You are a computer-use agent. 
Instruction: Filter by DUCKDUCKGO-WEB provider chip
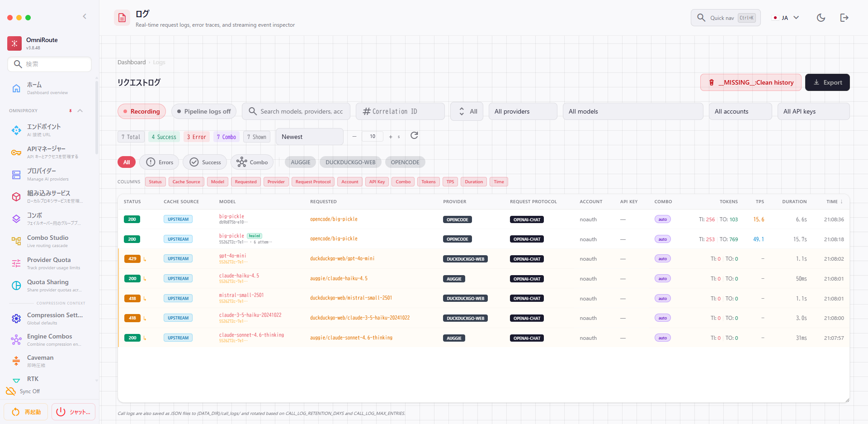[x=350, y=162]
